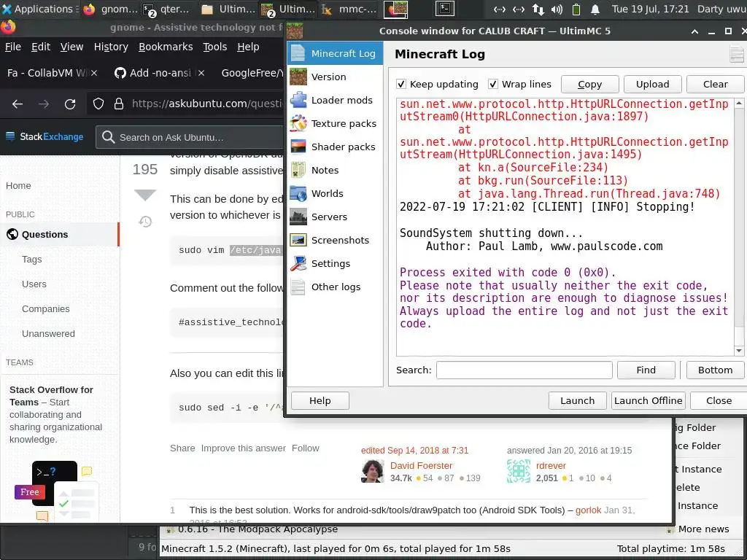Click the clock Tue 19 Jul, 17:21
This screenshot has height=560, width=747.
coord(650,9)
